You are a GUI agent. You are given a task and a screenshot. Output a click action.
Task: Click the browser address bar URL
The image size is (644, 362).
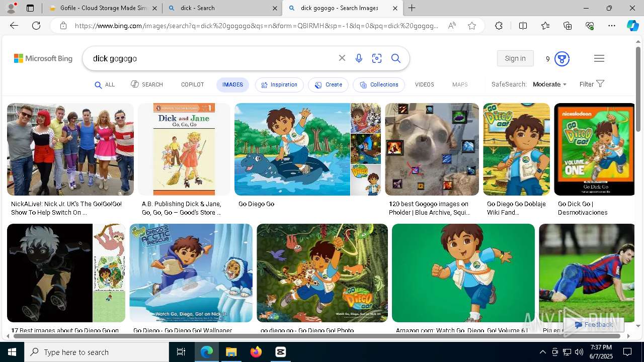coord(257,26)
